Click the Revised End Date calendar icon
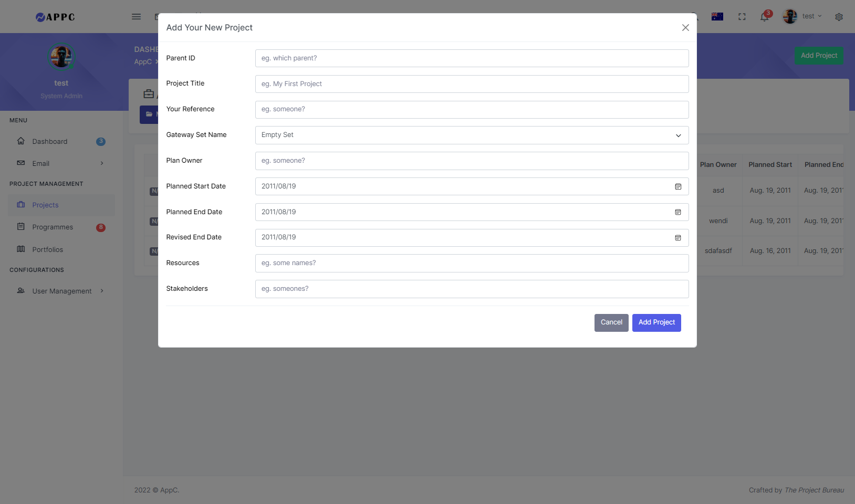Image resolution: width=855 pixels, height=504 pixels. 678,238
